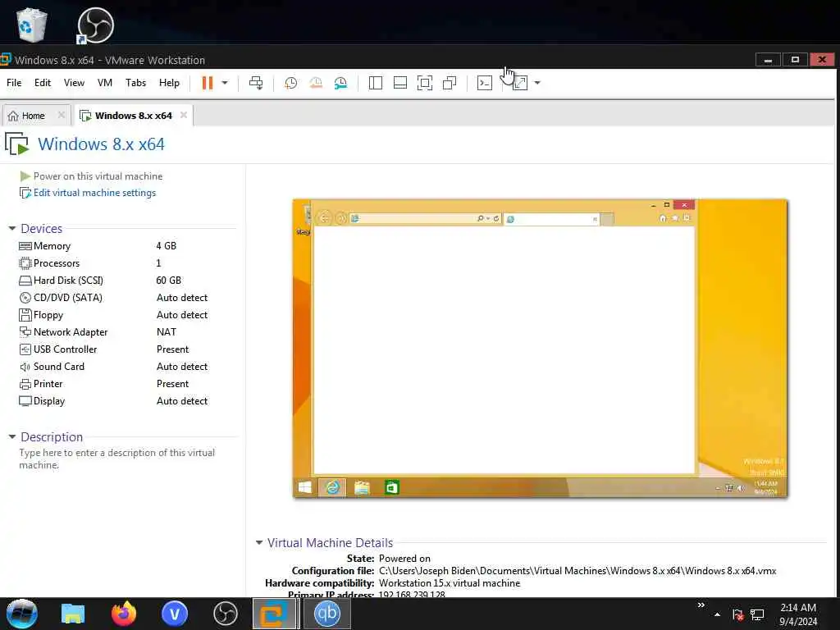Image resolution: width=840 pixels, height=630 pixels.
Task: Open the VM menu
Action: (105, 83)
